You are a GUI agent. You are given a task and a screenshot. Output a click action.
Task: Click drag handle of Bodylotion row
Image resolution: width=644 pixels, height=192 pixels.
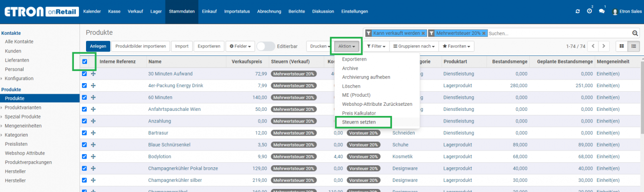click(94, 157)
